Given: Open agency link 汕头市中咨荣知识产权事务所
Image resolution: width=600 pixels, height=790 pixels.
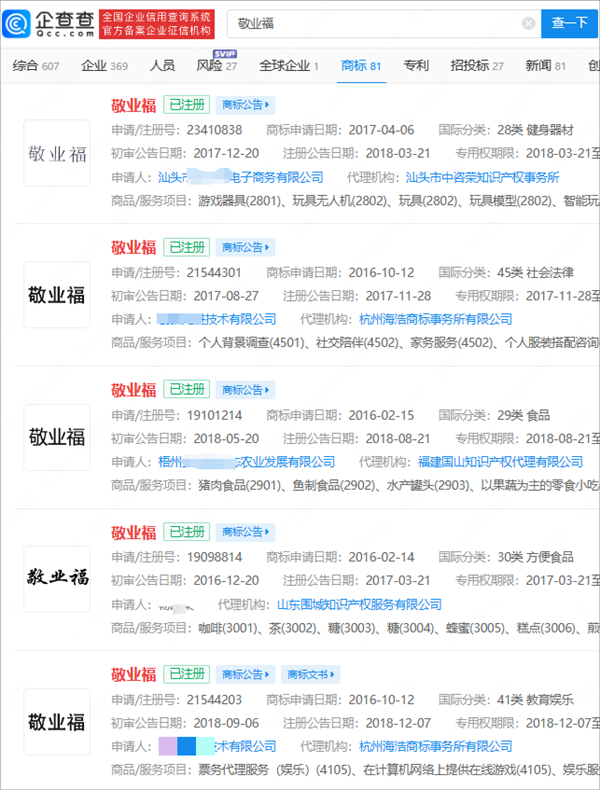Looking at the screenshot, I should click(483, 177).
